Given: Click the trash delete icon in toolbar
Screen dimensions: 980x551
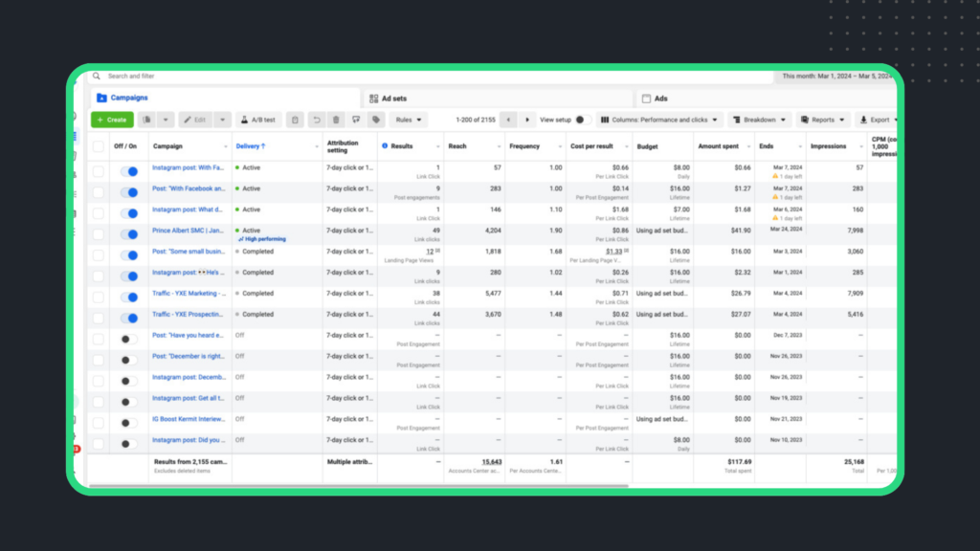Looking at the screenshot, I should [x=336, y=120].
